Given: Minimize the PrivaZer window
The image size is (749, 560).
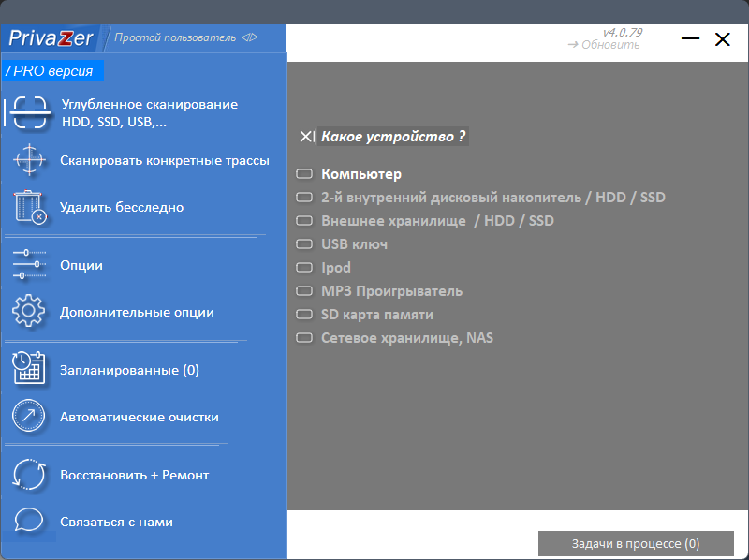Looking at the screenshot, I should pos(690,38).
